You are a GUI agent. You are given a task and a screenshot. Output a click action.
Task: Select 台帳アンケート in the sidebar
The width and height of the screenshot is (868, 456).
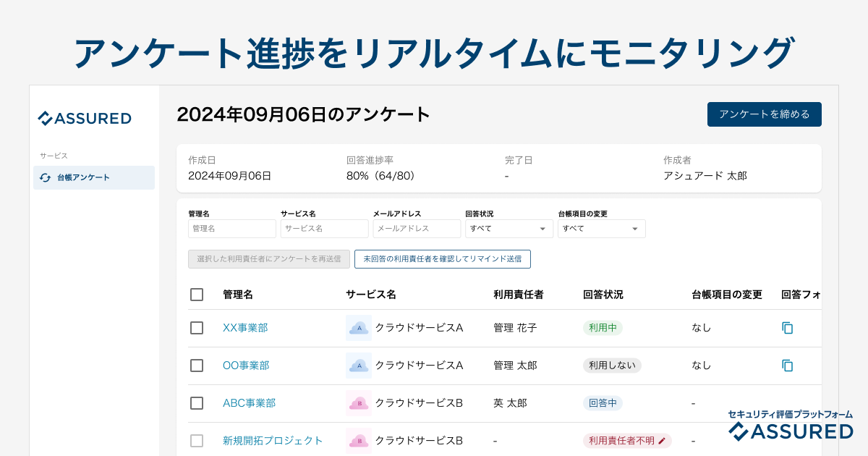coord(94,177)
